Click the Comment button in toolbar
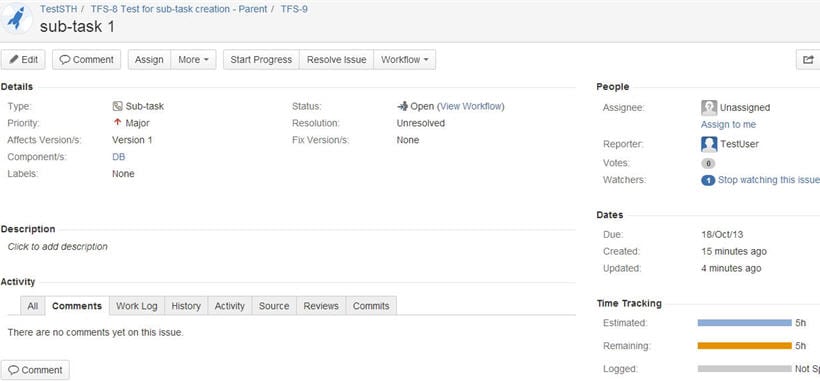The height and width of the screenshot is (382, 820). (87, 60)
